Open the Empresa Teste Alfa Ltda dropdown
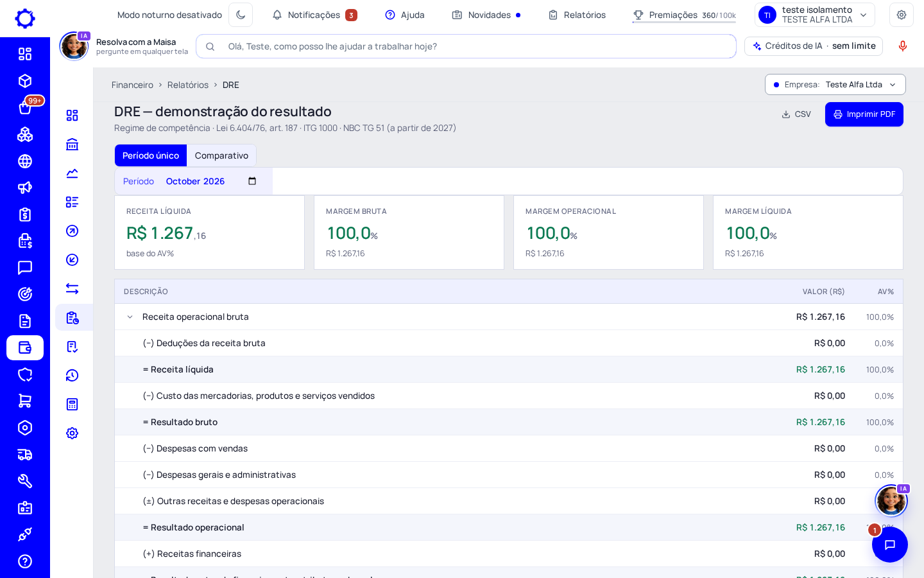Viewport: 924px width, 578px height. (x=835, y=85)
